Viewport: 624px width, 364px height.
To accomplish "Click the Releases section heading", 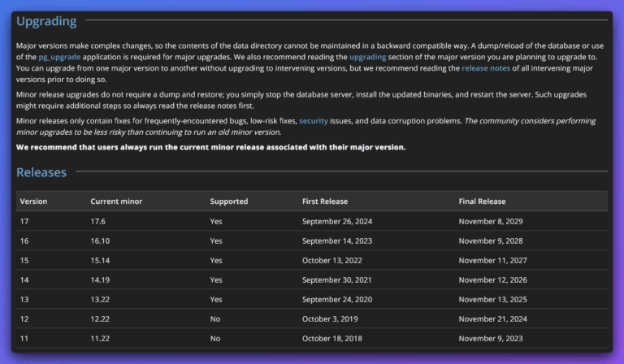I will pos(41,172).
